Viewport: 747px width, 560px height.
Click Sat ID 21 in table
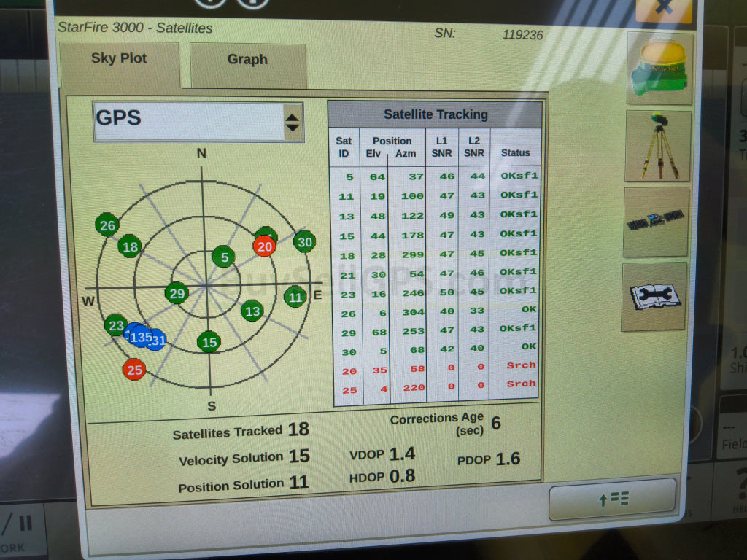(347, 275)
